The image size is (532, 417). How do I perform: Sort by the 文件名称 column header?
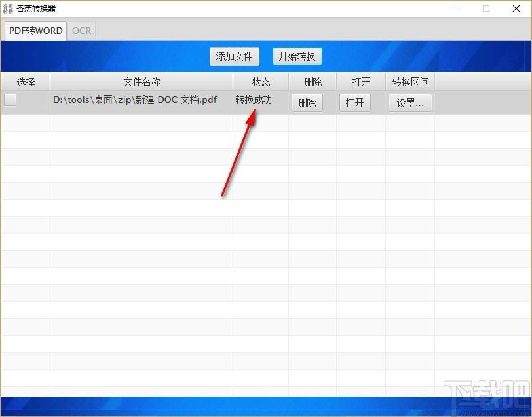[x=142, y=82]
